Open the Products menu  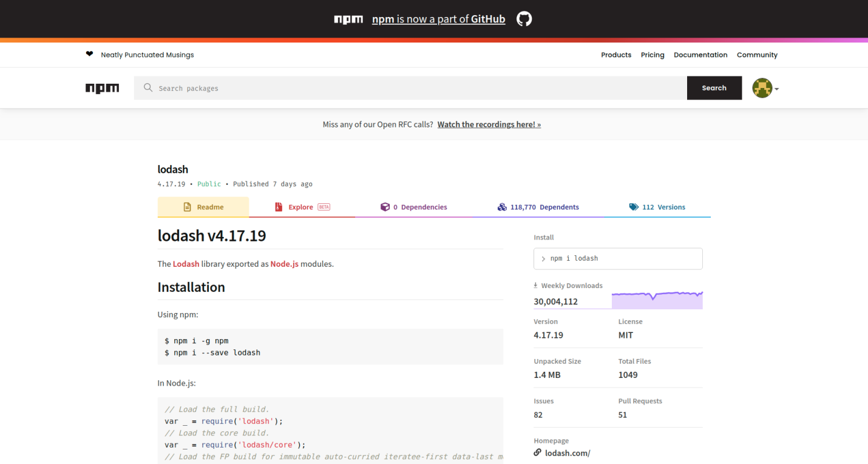click(x=616, y=55)
